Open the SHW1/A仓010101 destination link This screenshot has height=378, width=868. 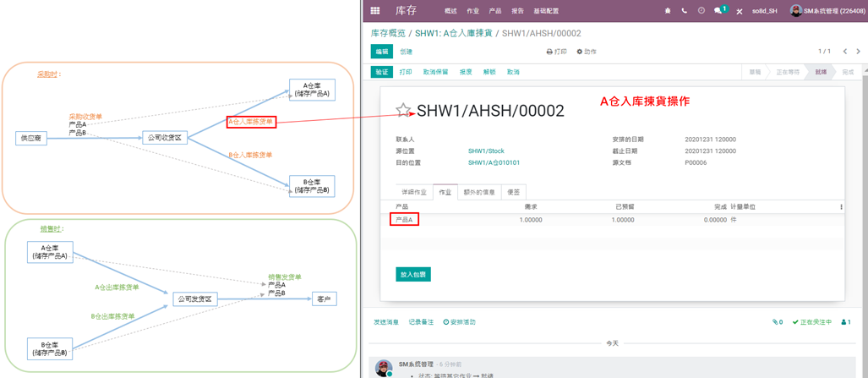click(494, 163)
